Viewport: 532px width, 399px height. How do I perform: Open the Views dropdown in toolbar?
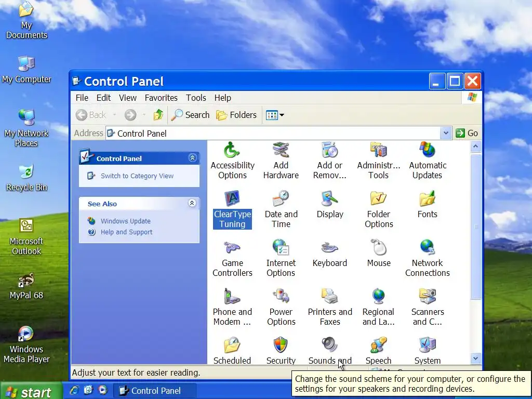click(x=275, y=115)
